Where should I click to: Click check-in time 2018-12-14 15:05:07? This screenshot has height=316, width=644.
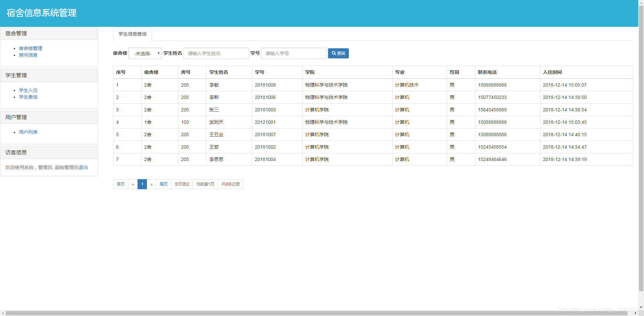(565, 85)
